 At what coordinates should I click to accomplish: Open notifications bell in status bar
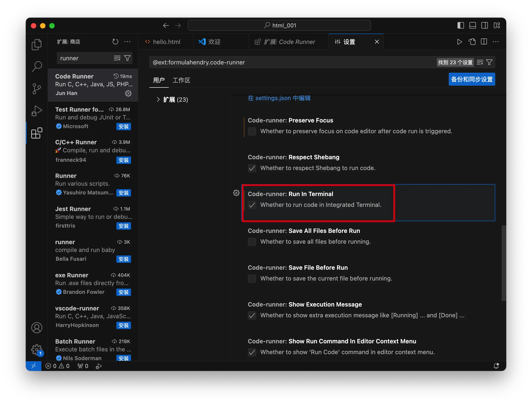pos(496,366)
